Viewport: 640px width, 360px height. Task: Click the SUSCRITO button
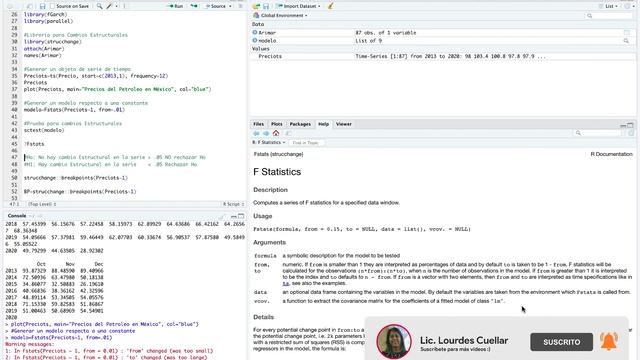tap(562, 342)
